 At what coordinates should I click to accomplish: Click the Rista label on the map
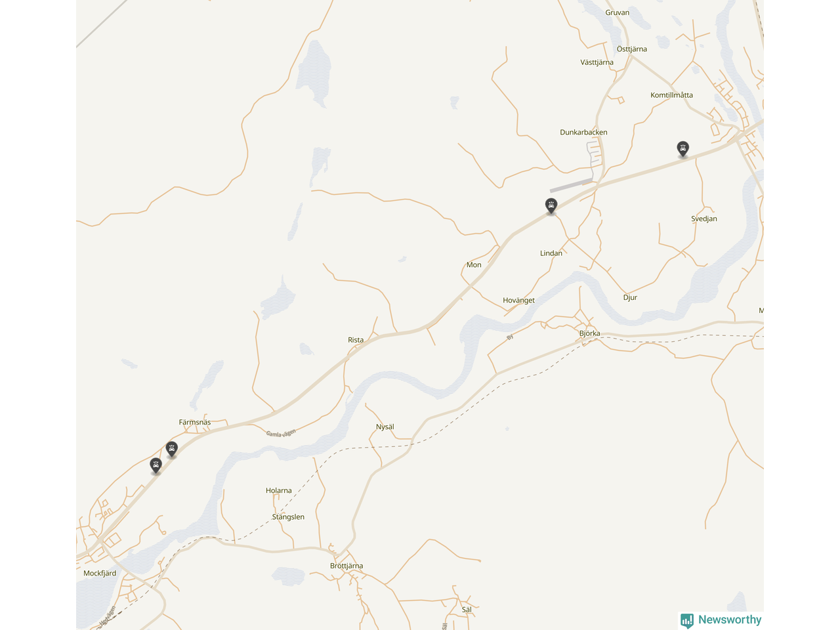click(x=356, y=340)
